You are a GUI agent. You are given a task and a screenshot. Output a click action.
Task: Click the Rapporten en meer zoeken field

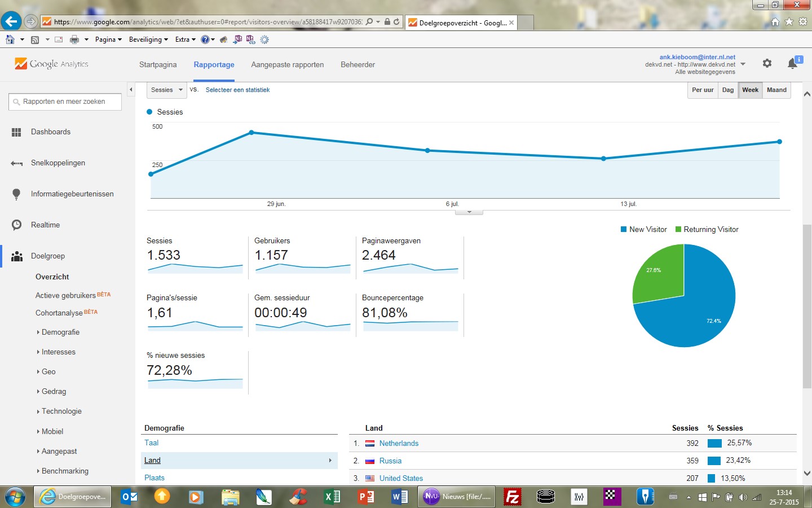tap(65, 102)
